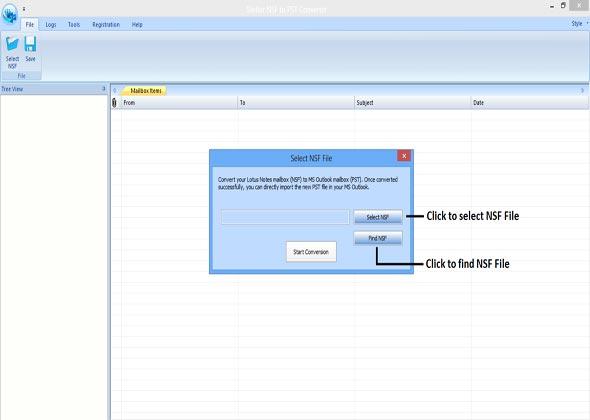Click the Find NSF button

click(378, 238)
